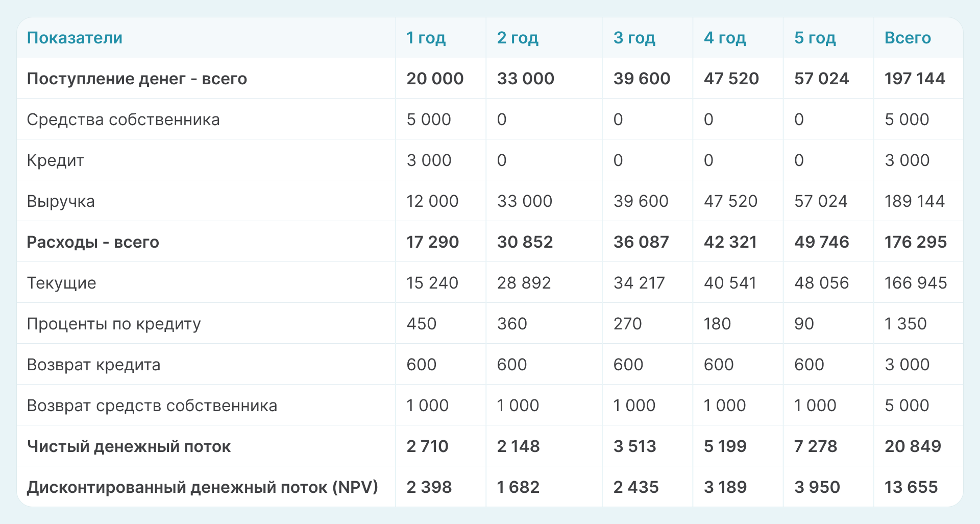980x524 pixels.
Task: Select the cell with value 189 144
Action: 915,201
